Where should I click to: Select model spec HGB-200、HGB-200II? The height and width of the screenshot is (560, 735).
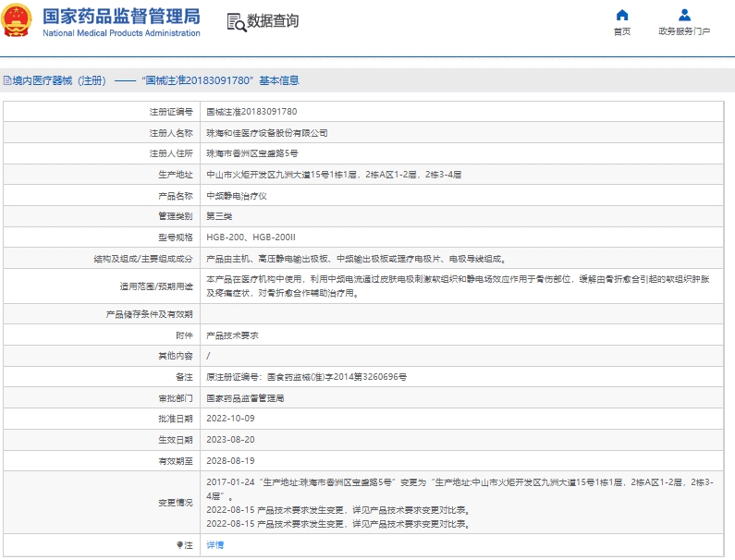click(x=251, y=237)
